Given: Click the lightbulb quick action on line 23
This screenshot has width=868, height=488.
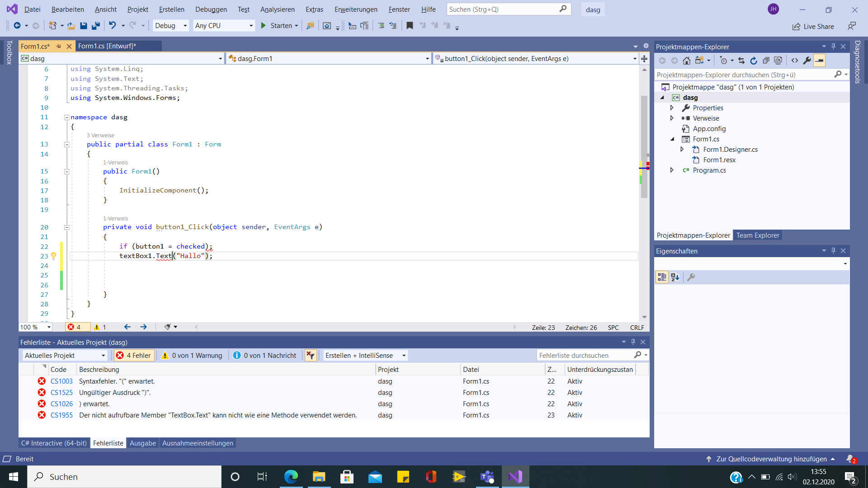Looking at the screenshot, I should pos(53,256).
